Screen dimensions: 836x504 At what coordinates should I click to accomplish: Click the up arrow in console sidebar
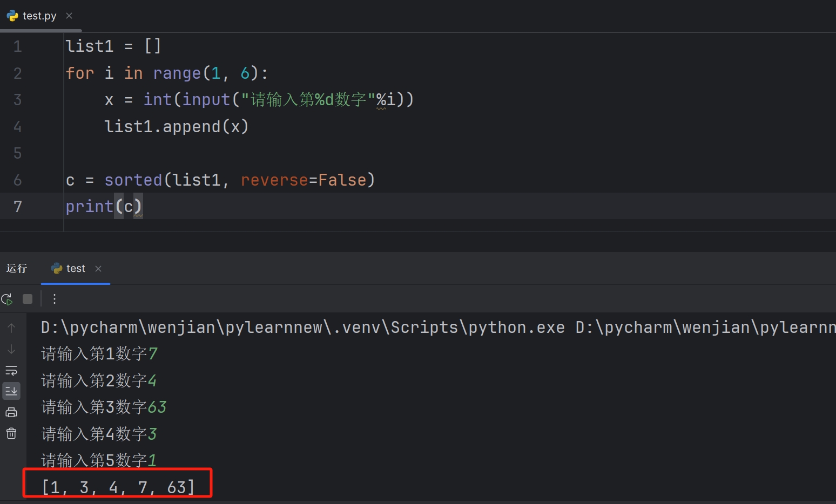click(11, 328)
